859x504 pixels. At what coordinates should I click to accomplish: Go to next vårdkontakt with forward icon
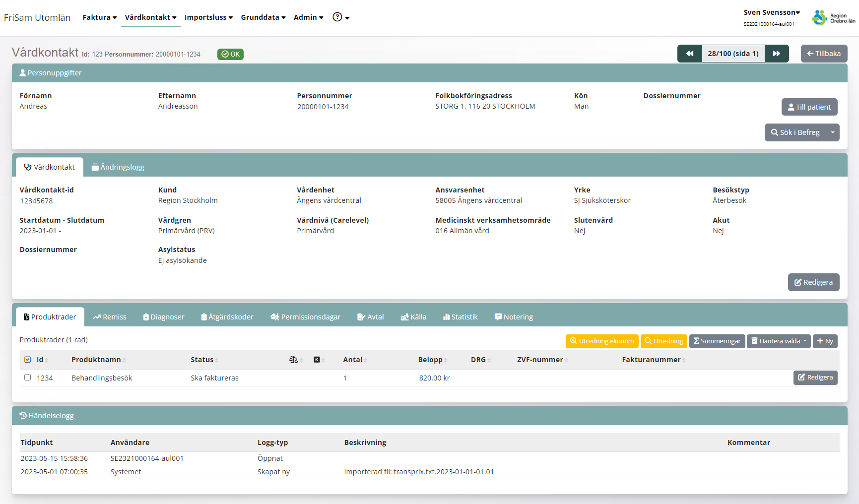pos(777,54)
